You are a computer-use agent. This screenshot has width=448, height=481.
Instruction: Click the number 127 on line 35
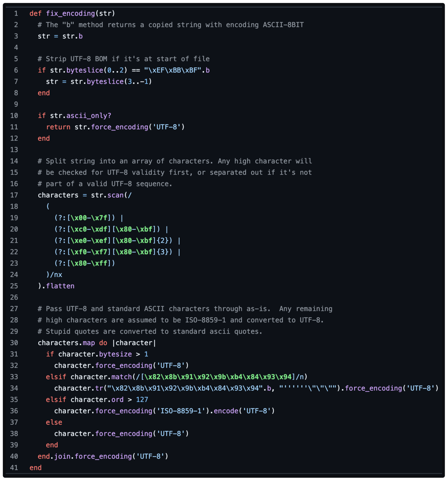point(142,400)
